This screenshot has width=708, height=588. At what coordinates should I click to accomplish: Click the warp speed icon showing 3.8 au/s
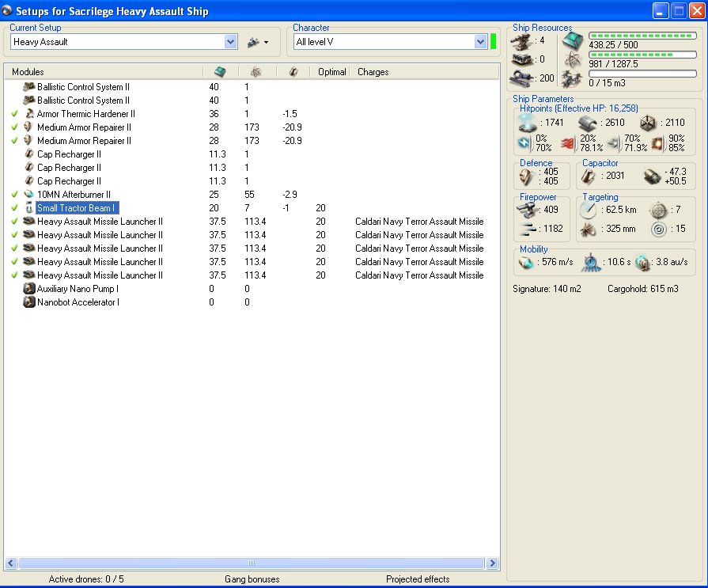[643, 263]
